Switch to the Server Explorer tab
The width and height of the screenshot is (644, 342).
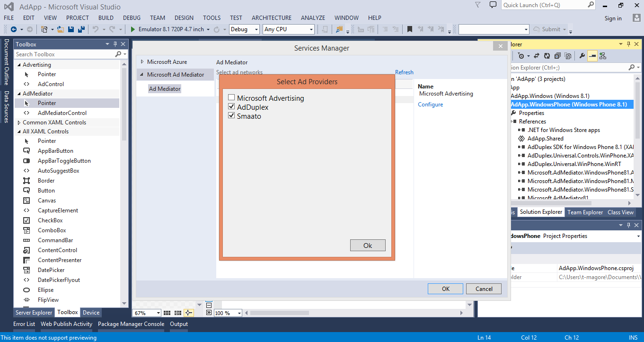click(34, 313)
